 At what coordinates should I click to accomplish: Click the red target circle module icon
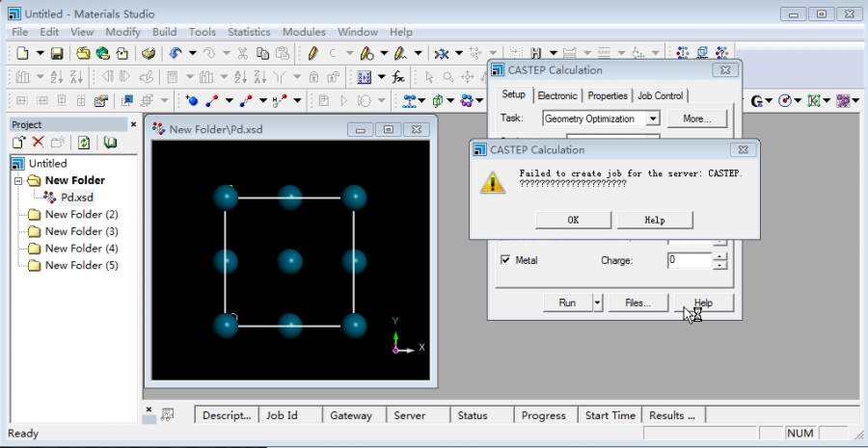coord(784,100)
